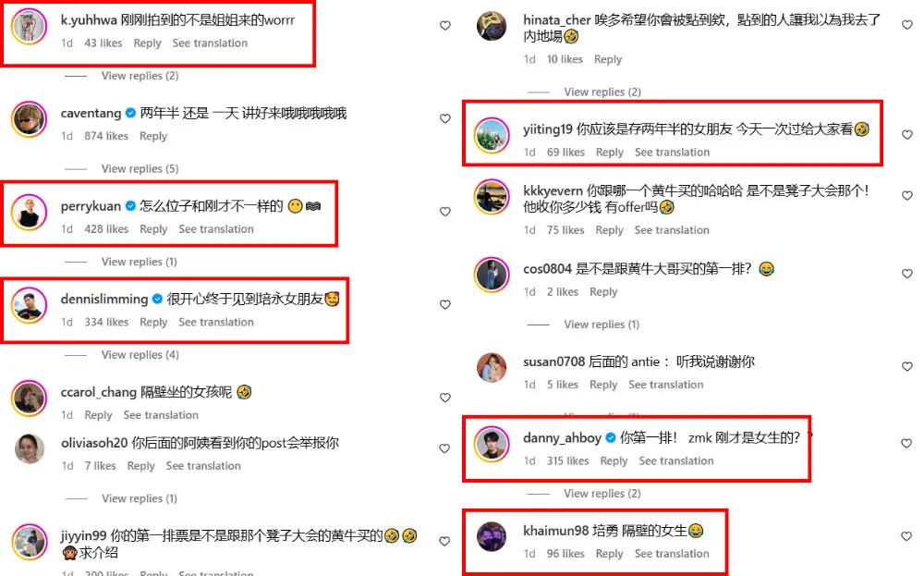Show View replies (2) under danny_ahboy
This screenshot has height=576, width=924.
(x=602, y=494)
